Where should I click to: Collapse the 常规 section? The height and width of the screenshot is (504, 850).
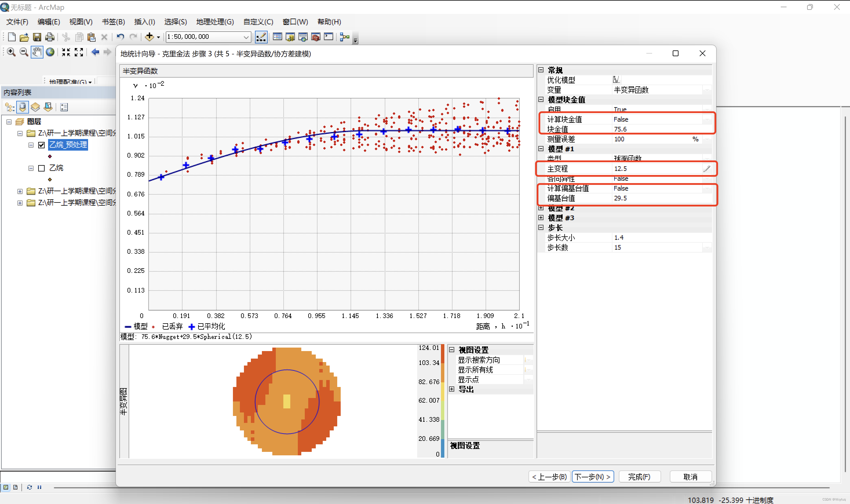click(x=541, y=70)
